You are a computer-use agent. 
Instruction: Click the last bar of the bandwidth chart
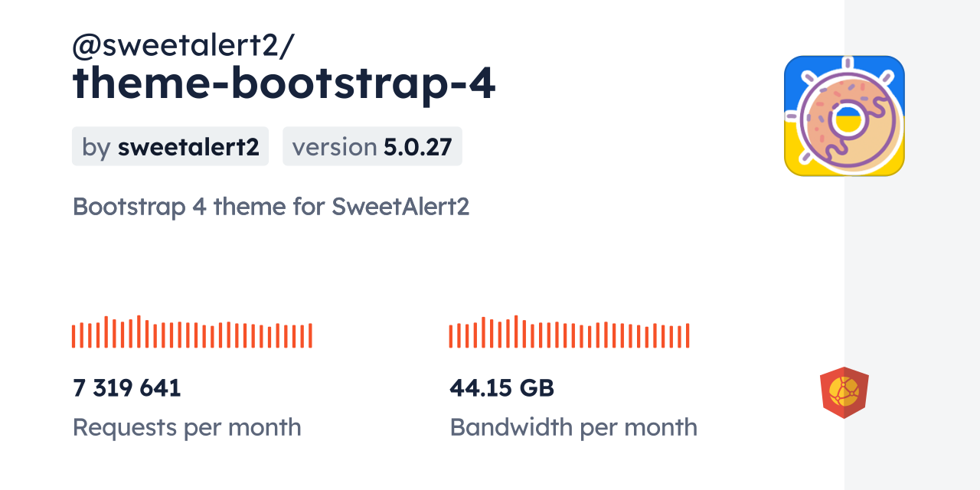point(688,335)
